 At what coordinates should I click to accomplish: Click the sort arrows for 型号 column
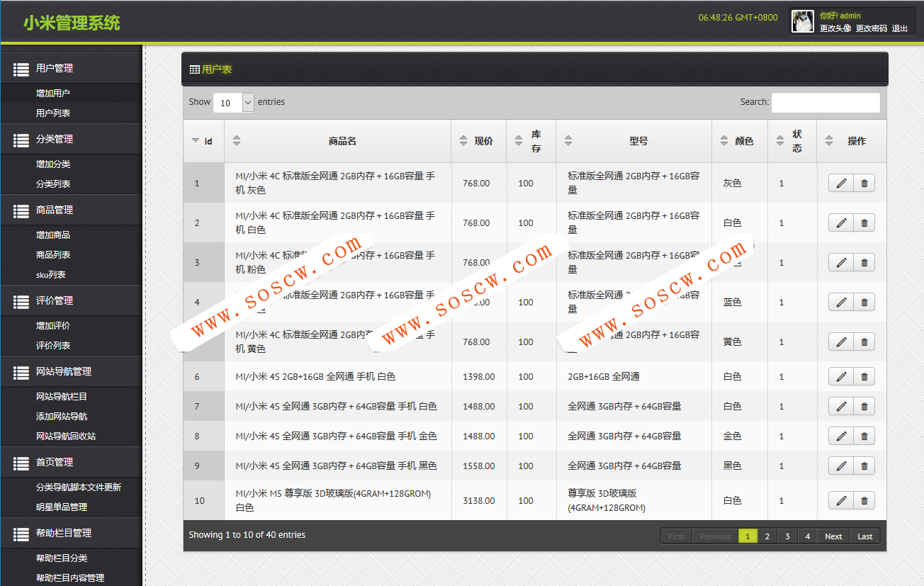(568, 141)
